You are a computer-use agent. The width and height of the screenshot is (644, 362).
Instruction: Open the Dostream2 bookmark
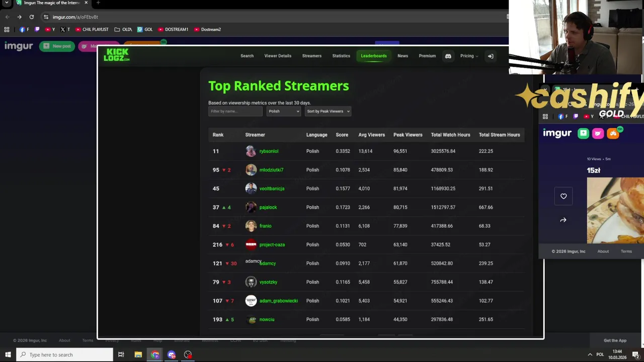coord(207,29)
